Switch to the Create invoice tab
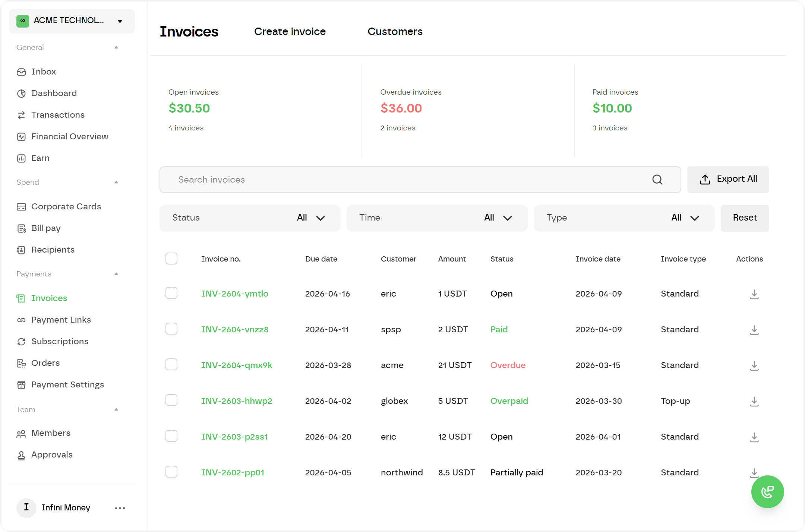 [290, 32]
